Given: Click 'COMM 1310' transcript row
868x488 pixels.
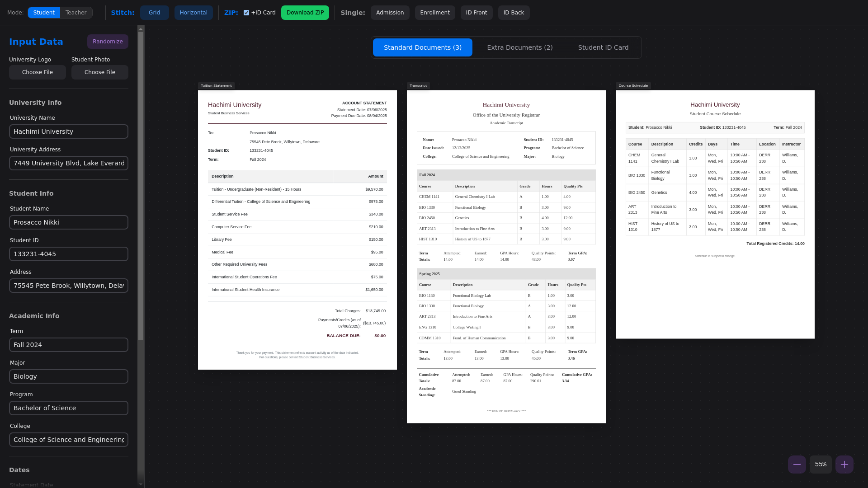Looking at the screenshot, I should [506, 338].
